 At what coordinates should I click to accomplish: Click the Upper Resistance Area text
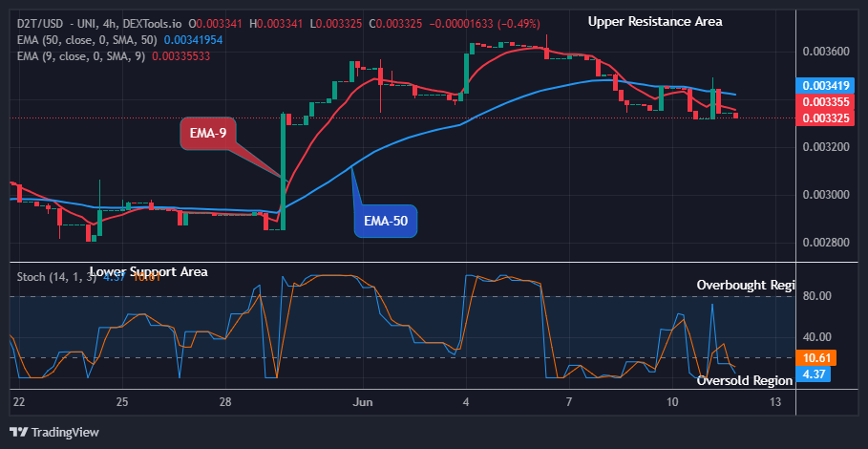pos(655,22)
